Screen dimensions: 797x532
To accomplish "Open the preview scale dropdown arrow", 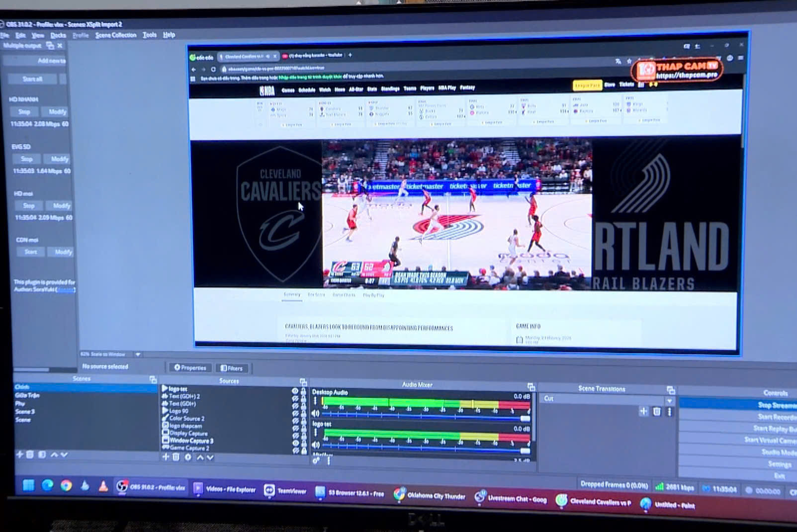I will [x=138, y=355].
